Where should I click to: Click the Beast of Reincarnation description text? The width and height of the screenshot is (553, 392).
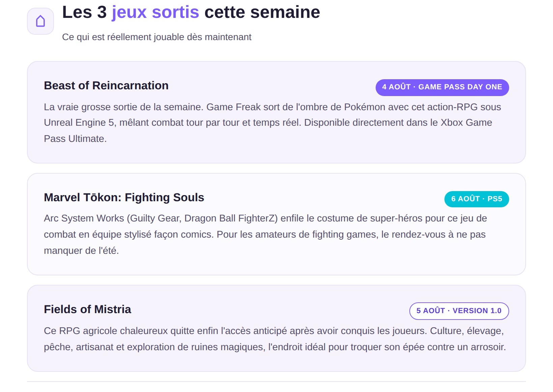coord(272,123)
